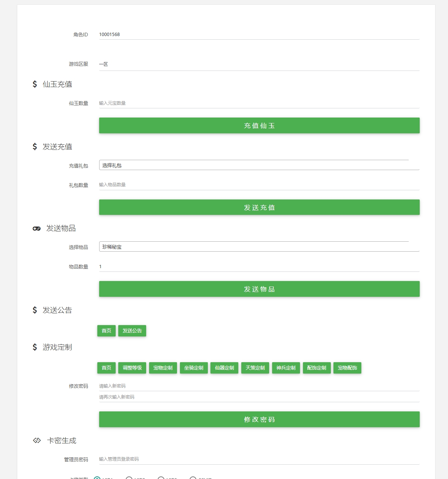Focus the 仙玉数量 quantity input field
Image resolution: width=448 pixels, height=479 pixels.
click(259, 103)
